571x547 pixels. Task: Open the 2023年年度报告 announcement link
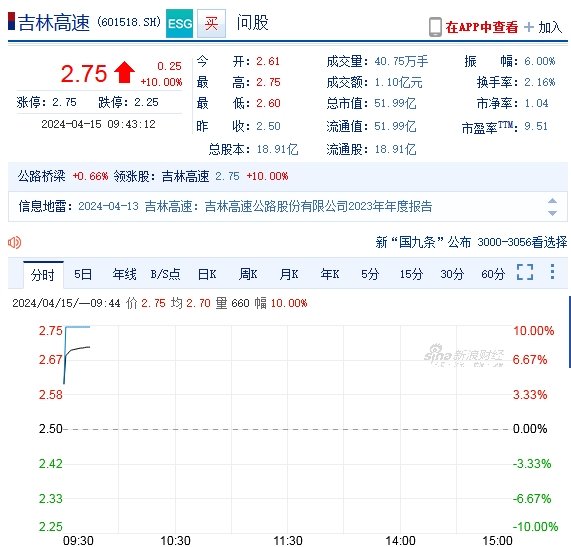tap(318, 206)
